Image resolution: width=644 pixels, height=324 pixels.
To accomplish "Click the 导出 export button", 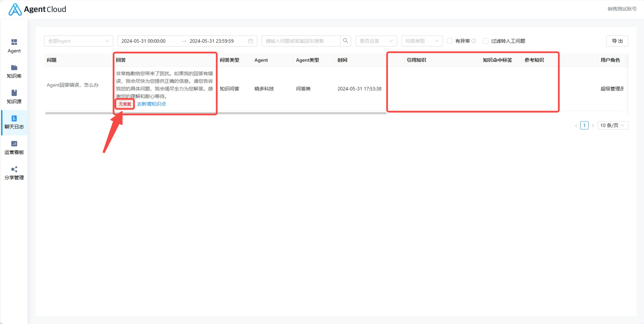I will point(617,41).
